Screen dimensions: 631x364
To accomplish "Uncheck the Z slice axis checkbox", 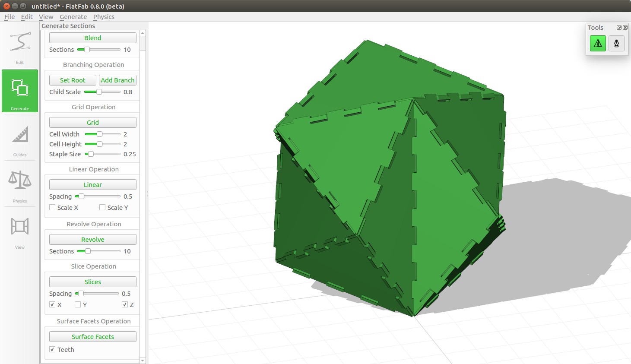I will [125, 305].
